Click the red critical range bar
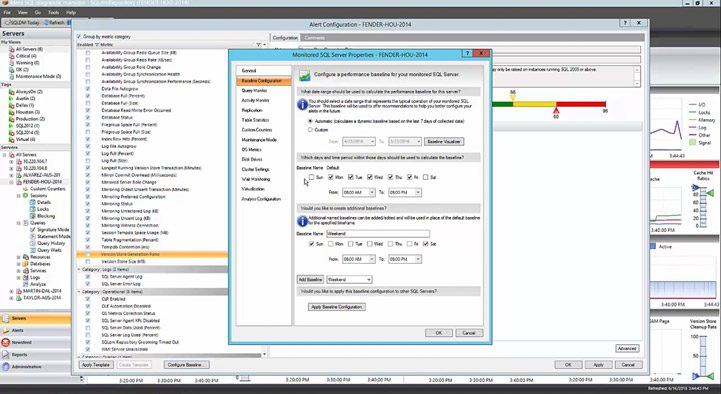721x394 pixels. (x=581, y=104)
